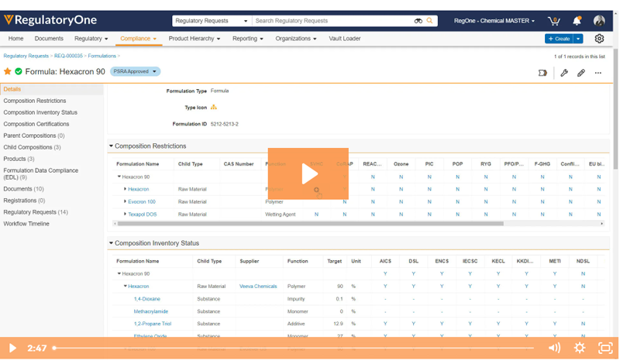This screenshot has height=364, width=620.
Task: Open the Compliance menu tab
Action: 138,38
